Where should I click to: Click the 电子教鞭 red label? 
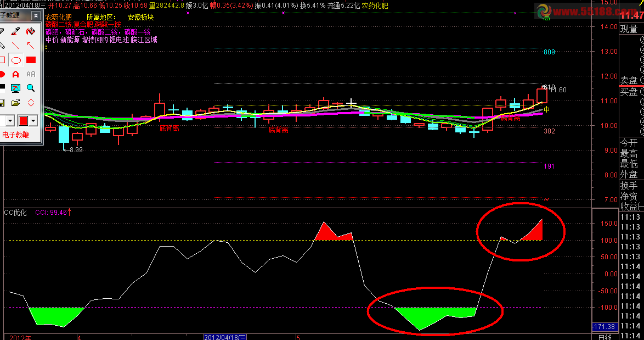tap(15, 135)
